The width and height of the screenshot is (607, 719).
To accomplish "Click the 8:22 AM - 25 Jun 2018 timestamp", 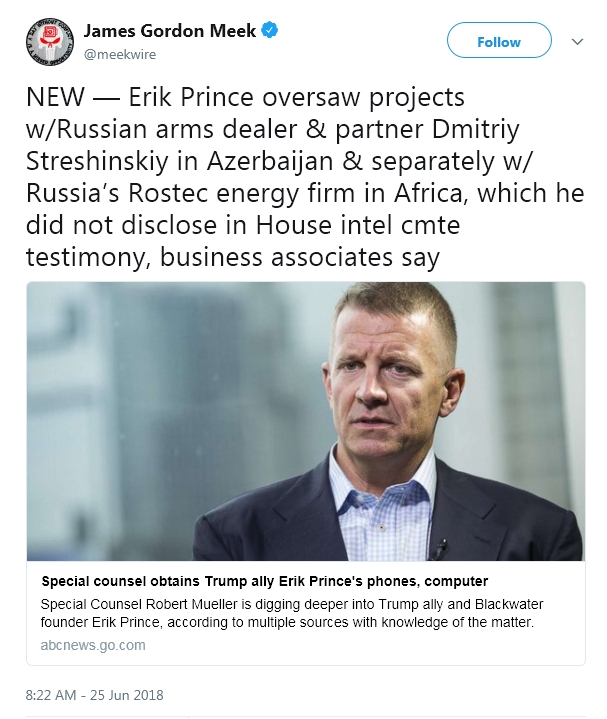I will tap(94, 695).
